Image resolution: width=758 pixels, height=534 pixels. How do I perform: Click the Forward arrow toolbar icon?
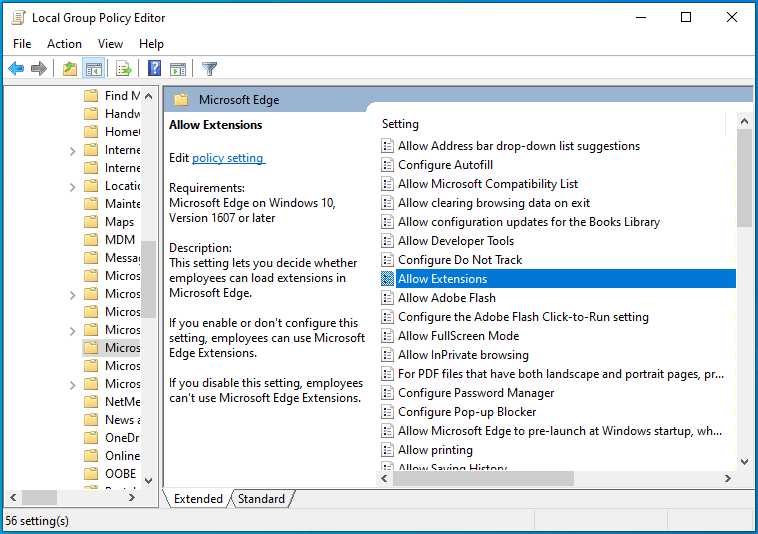pos(39,69)
